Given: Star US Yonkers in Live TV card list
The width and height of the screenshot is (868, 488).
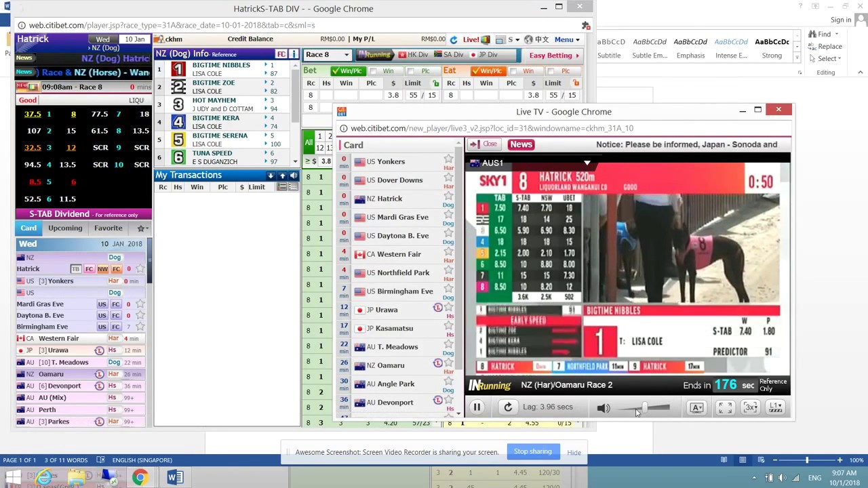Looking at the screenshot, I should click(x=448, y=158).
